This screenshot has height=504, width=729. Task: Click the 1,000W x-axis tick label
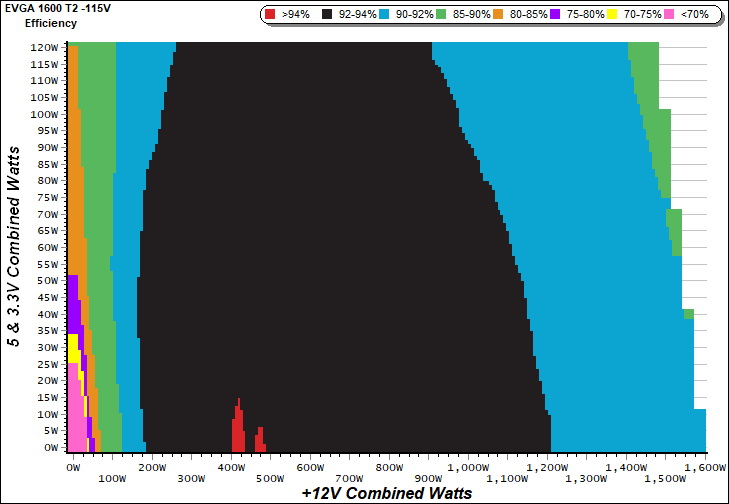pyautogui.click(x=467, y=467)
